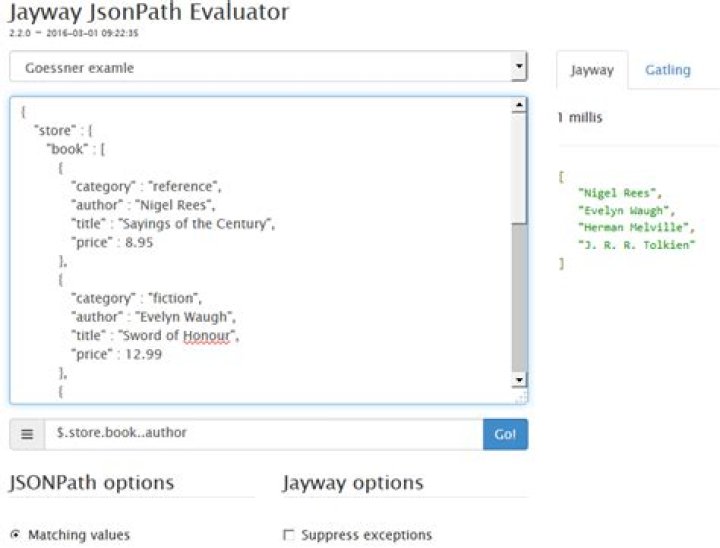The width and height of the screenshot is (720, 548).
Task: Open the hamburger menu beside the path field
Action: point(27,434)
